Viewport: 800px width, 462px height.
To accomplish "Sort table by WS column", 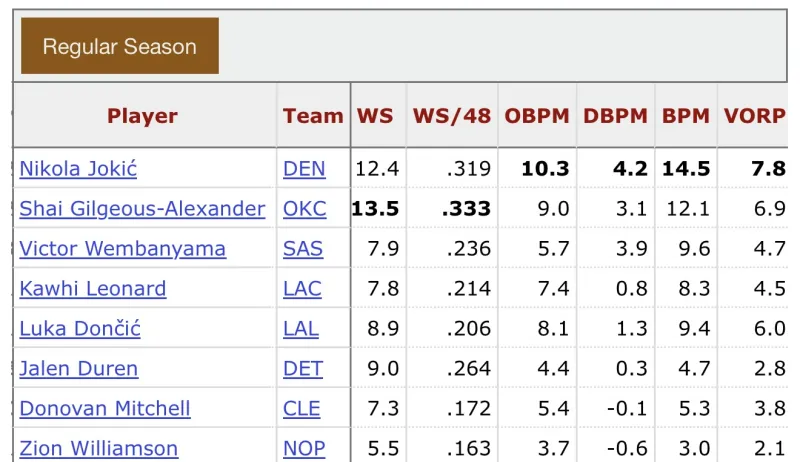I will coord(375,115).
